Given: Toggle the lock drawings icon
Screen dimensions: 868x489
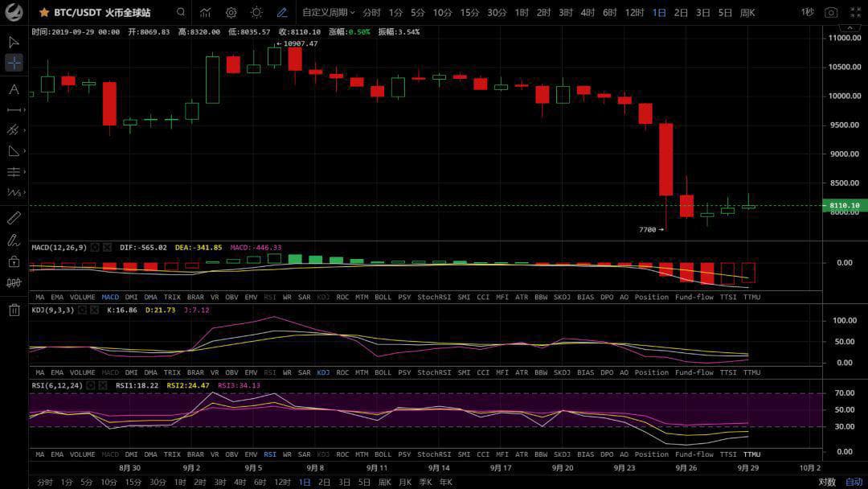Looking at the screenshot, I should click(14, 261).
